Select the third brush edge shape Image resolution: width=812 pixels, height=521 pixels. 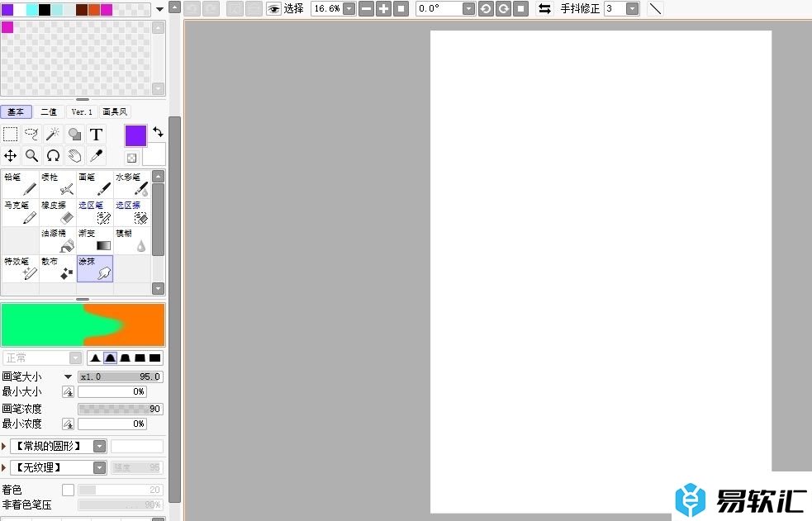coord(126,358)
